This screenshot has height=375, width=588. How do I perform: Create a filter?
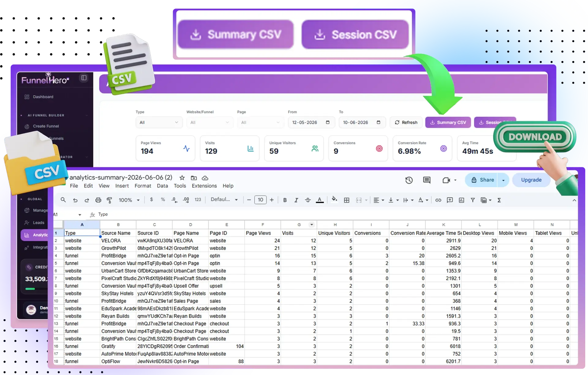pos(473,200)
